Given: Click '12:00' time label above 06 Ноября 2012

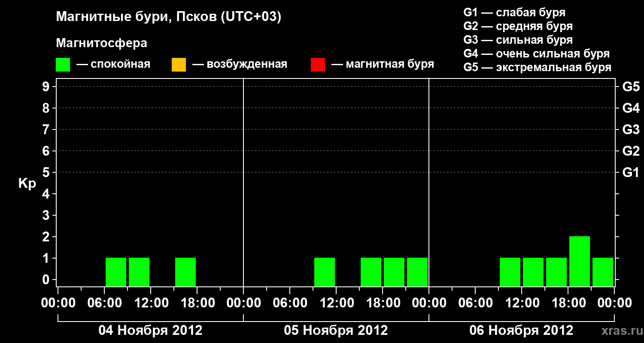Looking at the screenshot, I should (x=522, y=303).
